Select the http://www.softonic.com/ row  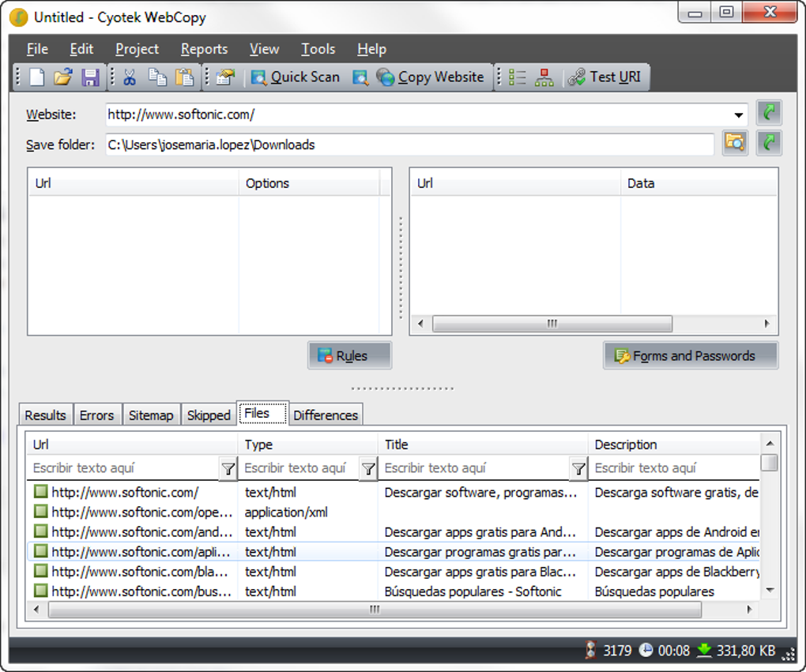pos(394,492)
